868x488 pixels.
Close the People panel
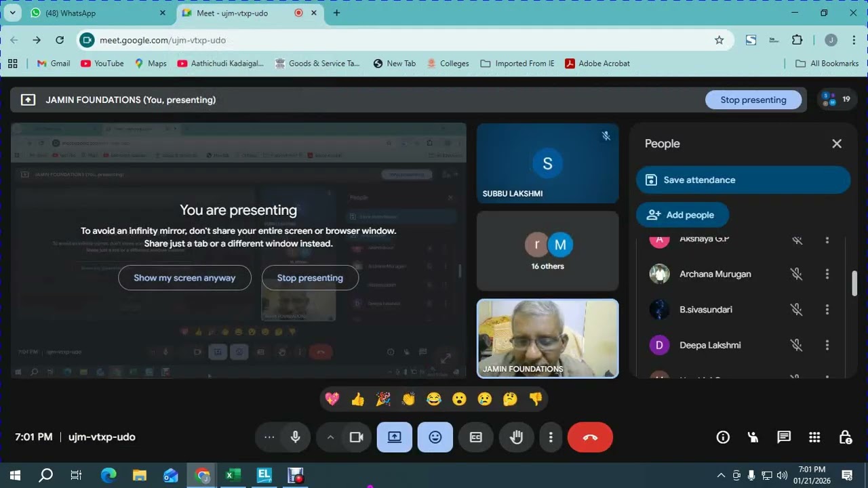pos(837,144)
